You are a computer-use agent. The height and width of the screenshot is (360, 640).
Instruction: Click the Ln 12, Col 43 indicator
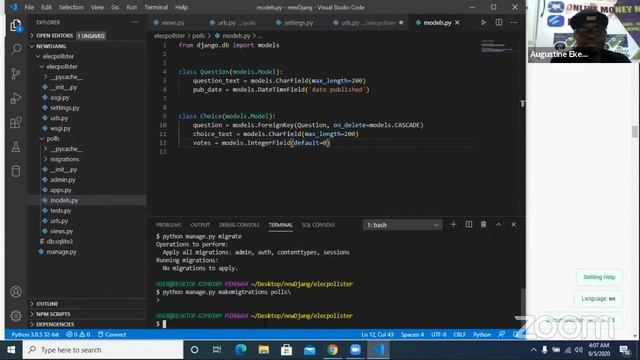click(378, 335)
